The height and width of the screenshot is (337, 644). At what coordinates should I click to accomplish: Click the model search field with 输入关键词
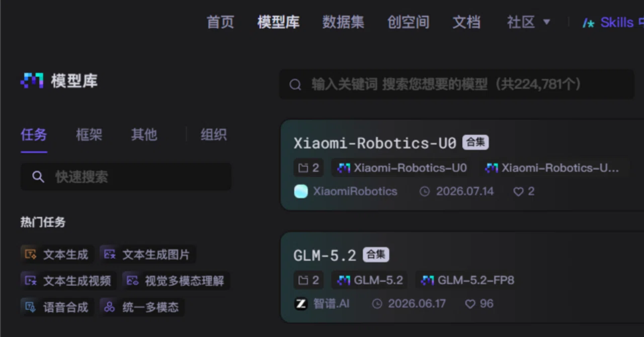pyautogui.click(x=456, y=84)
